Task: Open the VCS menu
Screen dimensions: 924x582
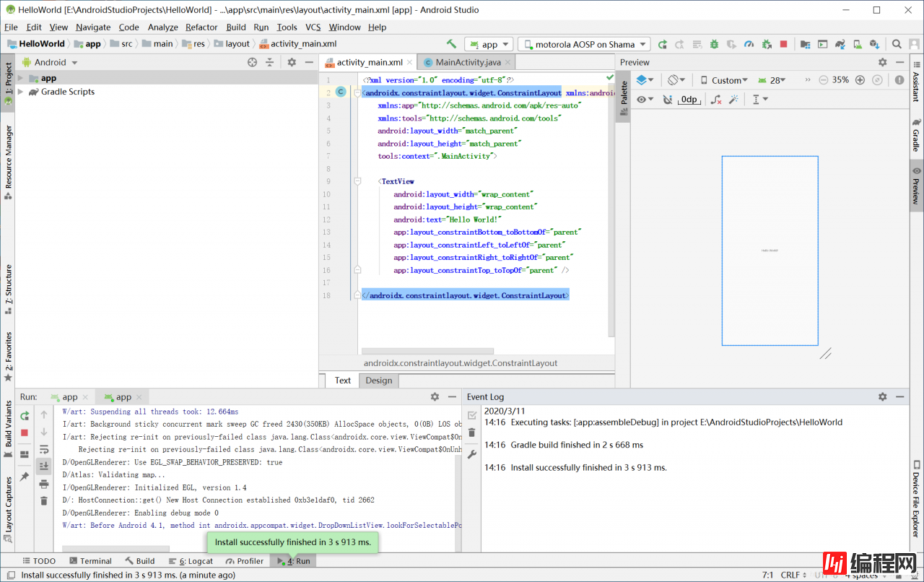Action: click(313, 27)
